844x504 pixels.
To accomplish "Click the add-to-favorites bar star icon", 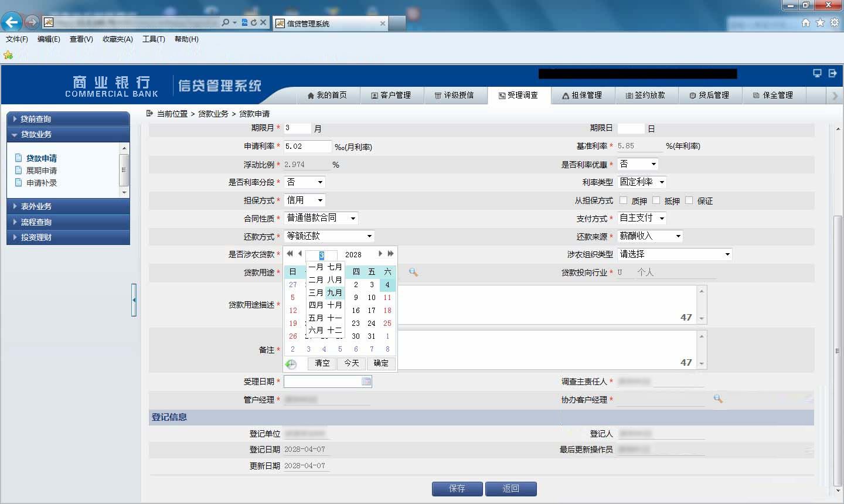I will coord(8,55).
